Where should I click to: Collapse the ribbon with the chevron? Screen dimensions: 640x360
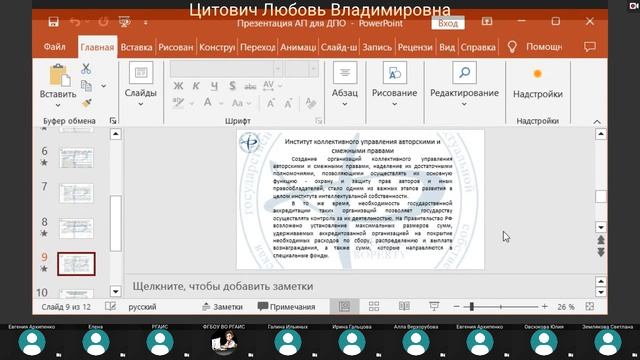[597, 122]
